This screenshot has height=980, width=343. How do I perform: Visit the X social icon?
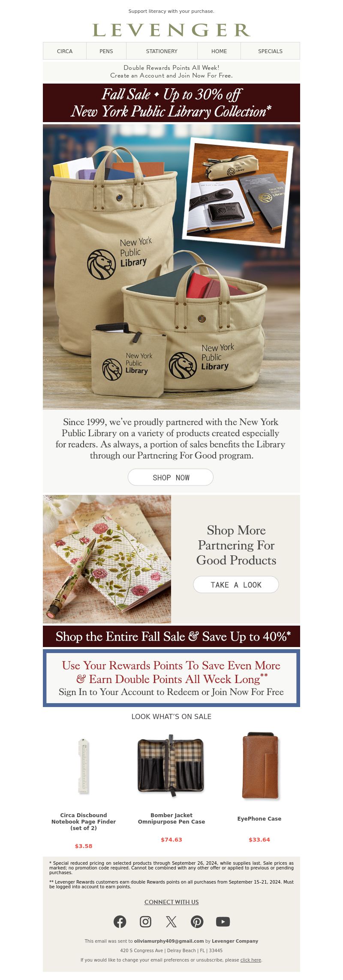point(171,921)
